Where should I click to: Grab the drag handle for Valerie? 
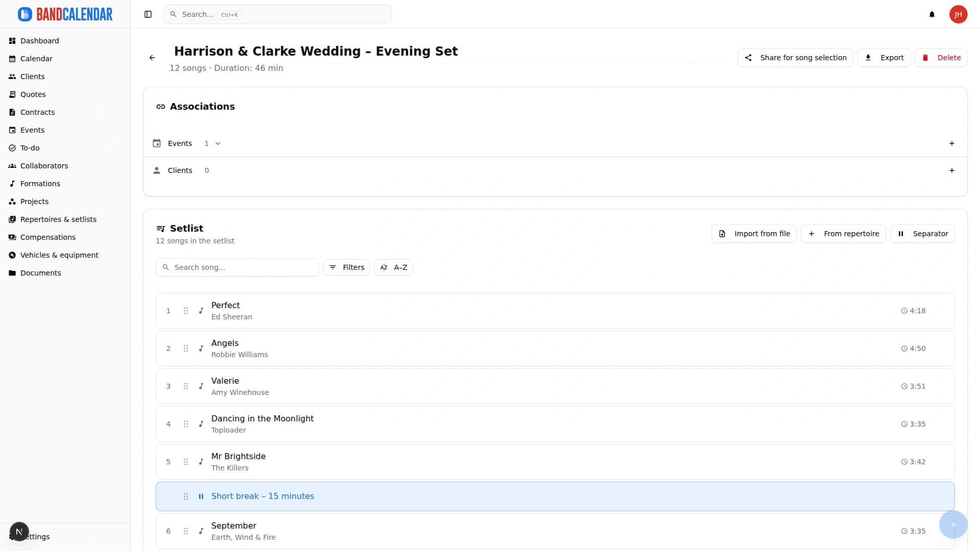click(x=186, y=386)
